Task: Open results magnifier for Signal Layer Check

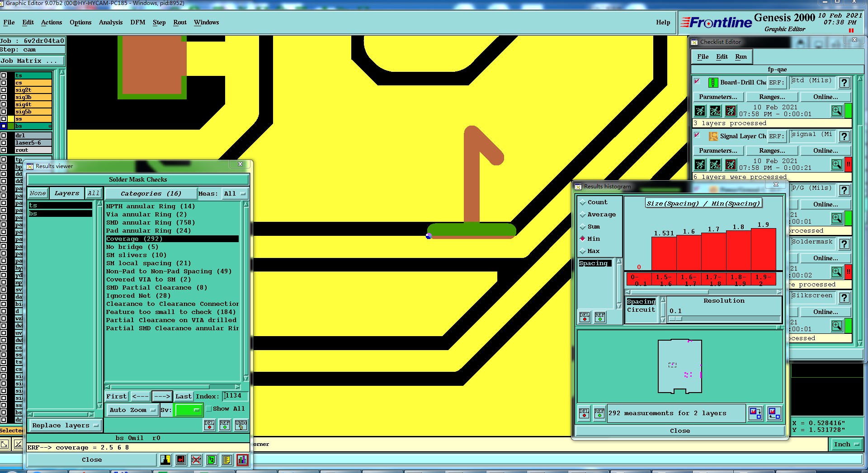Action: 837,164
